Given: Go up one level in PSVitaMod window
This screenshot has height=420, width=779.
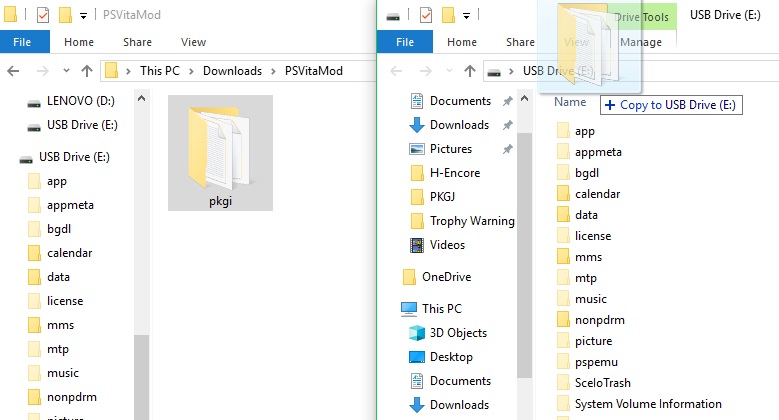Looking at the screenshot, I should [x=87, y=71].
